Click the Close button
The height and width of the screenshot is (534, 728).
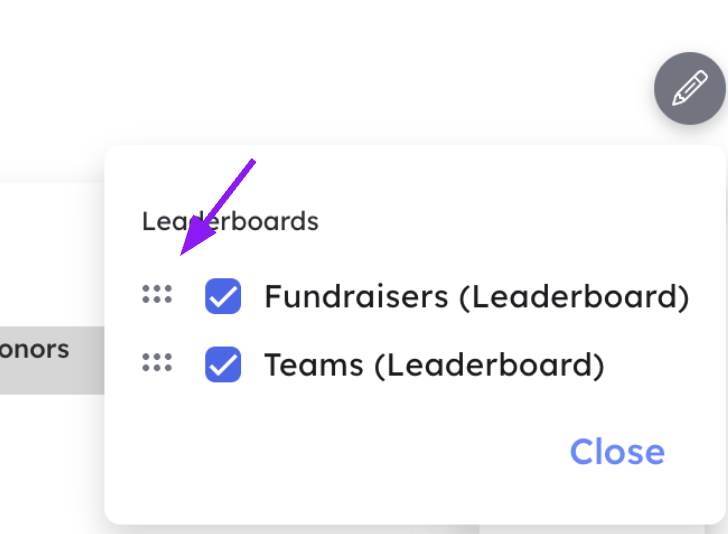coord(617,452)
